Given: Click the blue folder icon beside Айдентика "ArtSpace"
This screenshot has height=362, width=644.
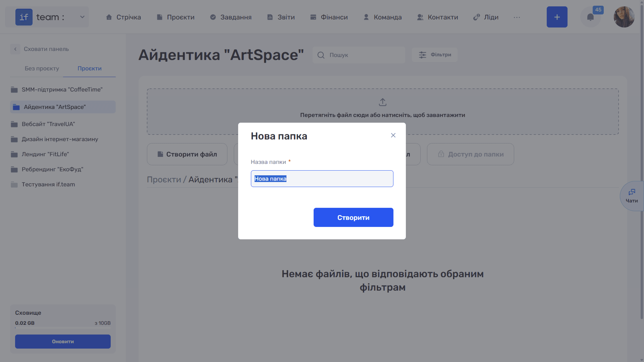Looking at the screenshot, I should pyautogui.click(x=16, y=107).
